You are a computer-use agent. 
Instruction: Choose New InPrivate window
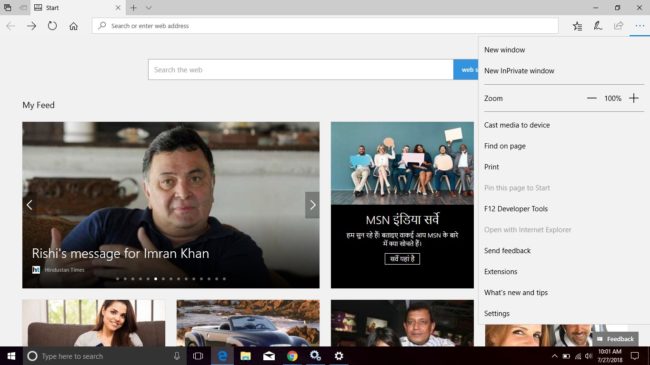click(x=519, y=71)
